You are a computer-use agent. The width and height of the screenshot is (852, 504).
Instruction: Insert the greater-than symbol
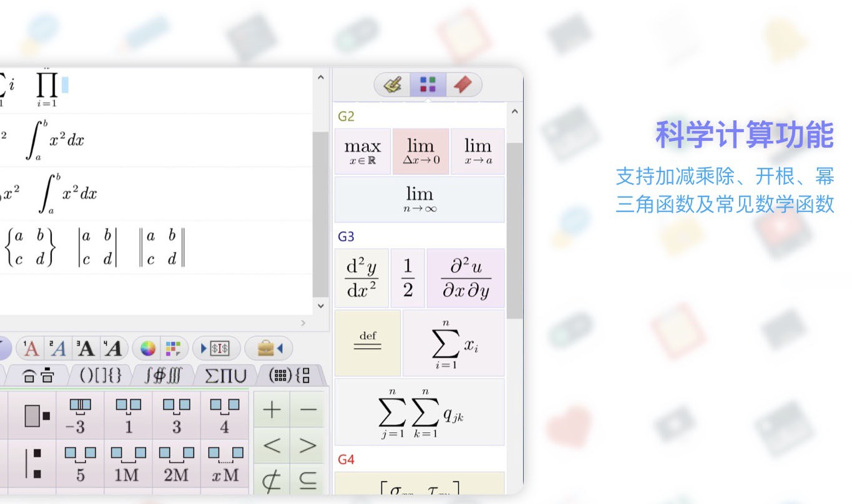pos(308,445)
